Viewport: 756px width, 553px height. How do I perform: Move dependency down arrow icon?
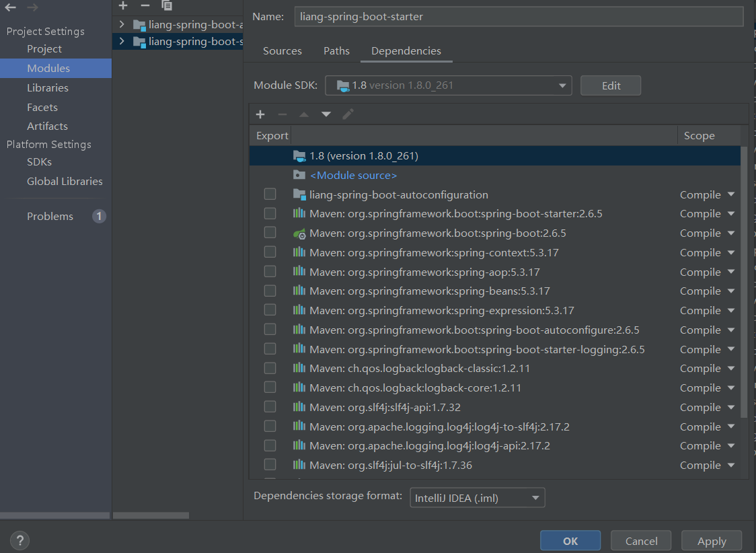point(326,114)
